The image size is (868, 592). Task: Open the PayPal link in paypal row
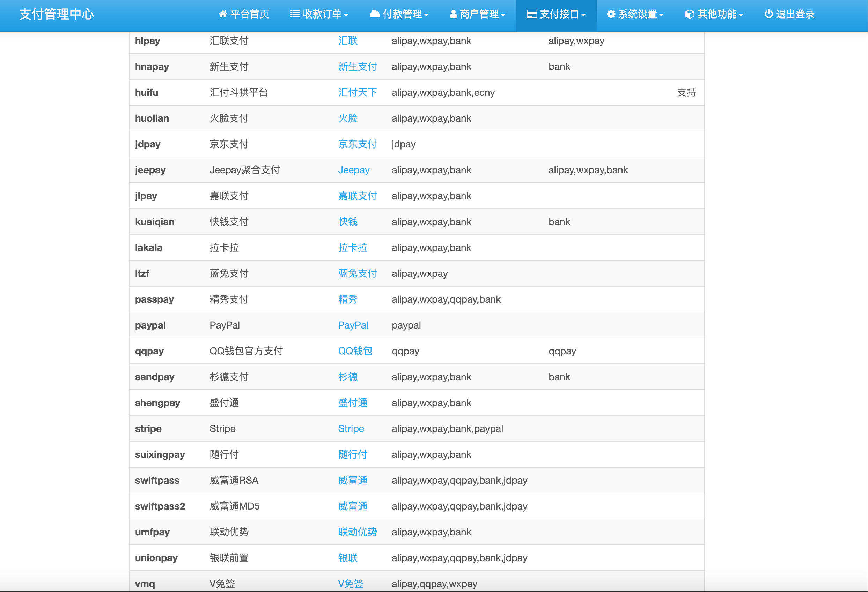point(353,325)
